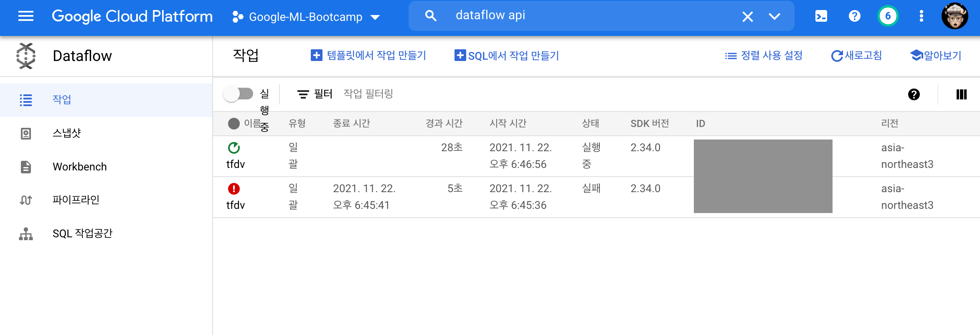The height and width of the screenshot is (335, 980).
Task: Click start time 오후 6:46:56
Action: [x=518, y=164]
